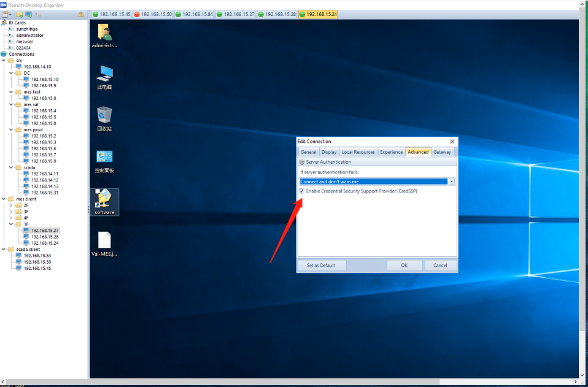
Task: Switch to the General tab in Edit Connection
Action: [308, 152]
